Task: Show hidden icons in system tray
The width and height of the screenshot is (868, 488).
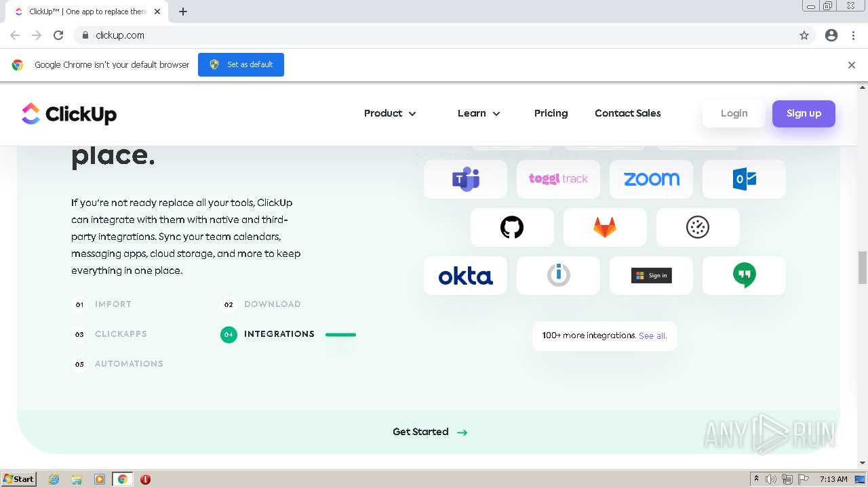Action: [756, 479]
